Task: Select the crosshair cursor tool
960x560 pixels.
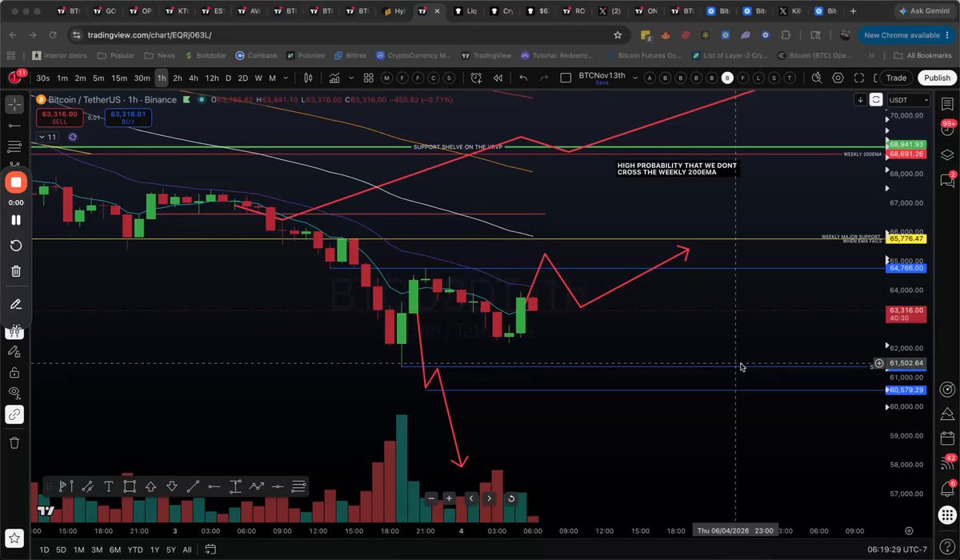Action: coord(15,105)
